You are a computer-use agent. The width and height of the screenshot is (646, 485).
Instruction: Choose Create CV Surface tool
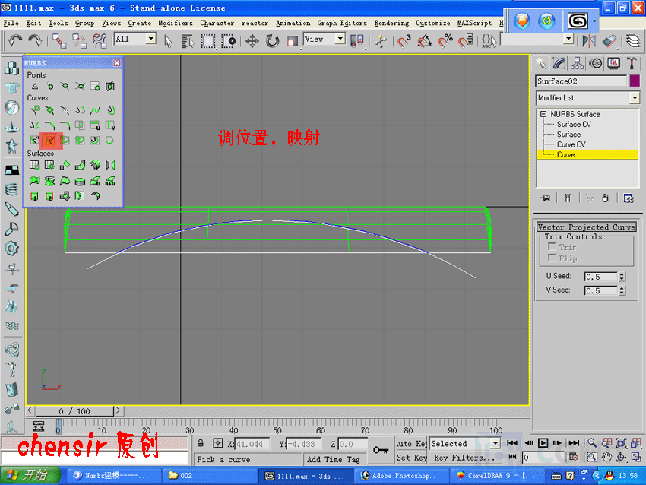tap(35, 165)
